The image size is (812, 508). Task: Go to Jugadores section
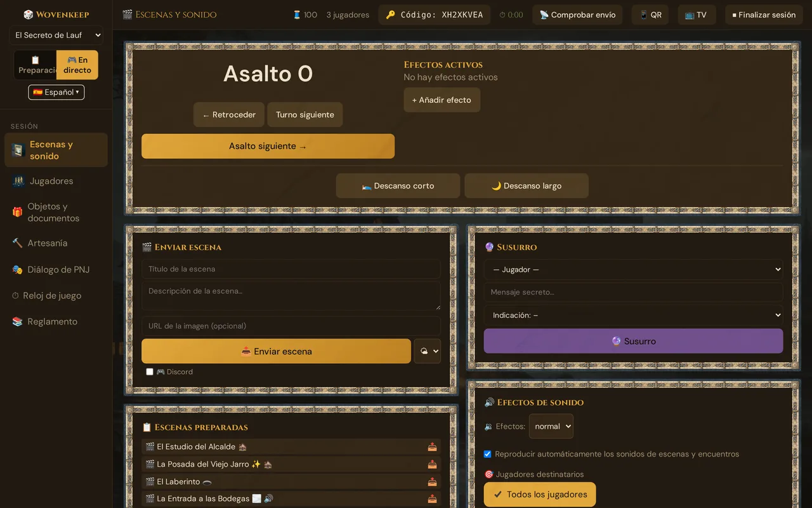coord(56,181)
